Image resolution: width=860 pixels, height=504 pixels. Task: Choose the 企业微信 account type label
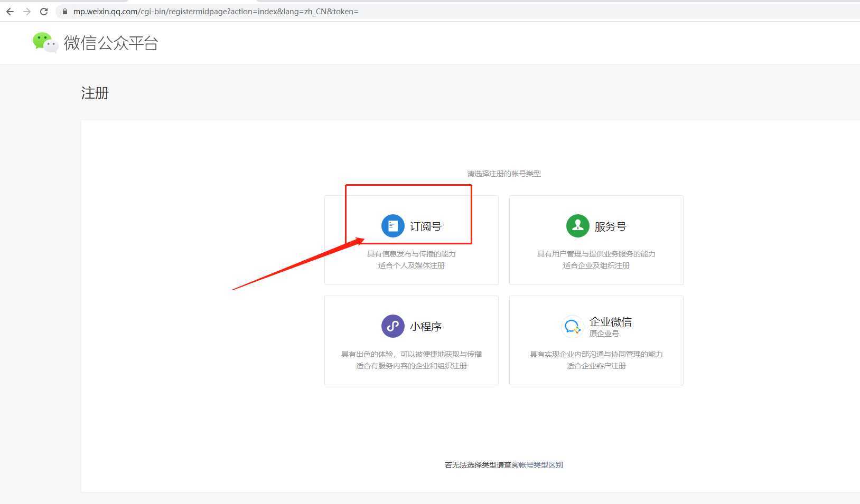[611, 321]
